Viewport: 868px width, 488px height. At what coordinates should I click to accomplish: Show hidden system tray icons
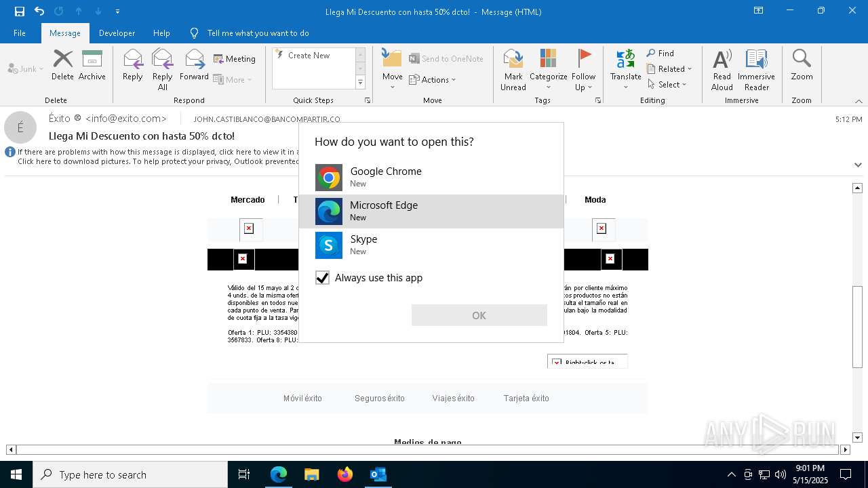pos(731,474)
